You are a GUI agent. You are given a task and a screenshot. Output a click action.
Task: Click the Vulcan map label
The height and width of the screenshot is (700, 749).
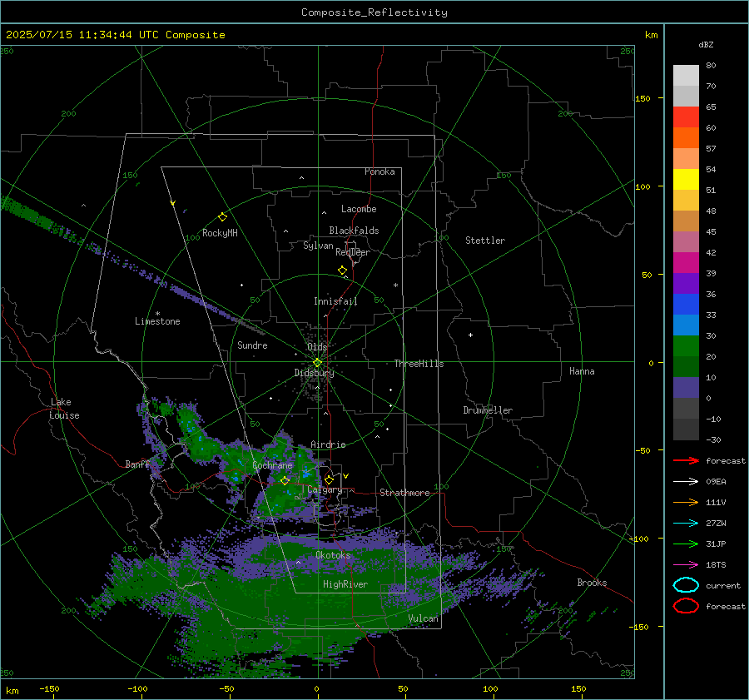pyautogui.click(x=424, y=618)
